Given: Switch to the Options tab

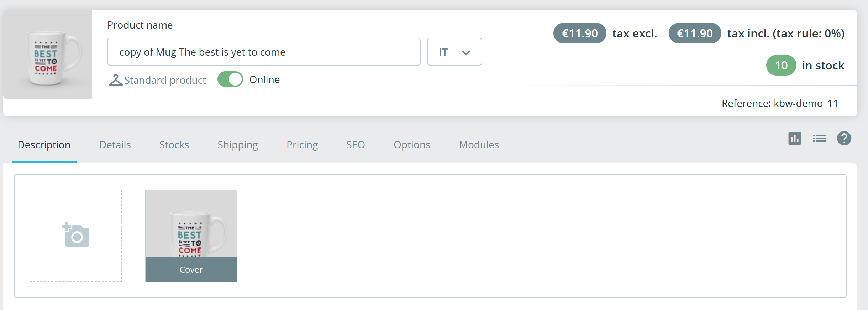Looking at the screenshot, I should [x=412, y=145].
